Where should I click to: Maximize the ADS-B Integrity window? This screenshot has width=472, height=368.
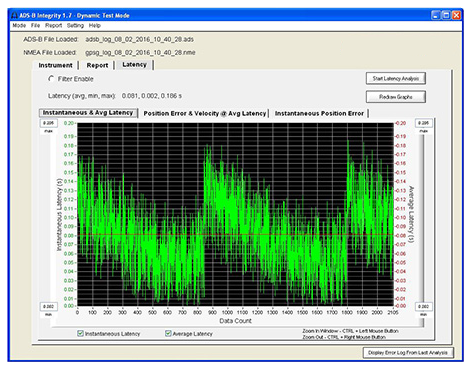click(446, 15)
